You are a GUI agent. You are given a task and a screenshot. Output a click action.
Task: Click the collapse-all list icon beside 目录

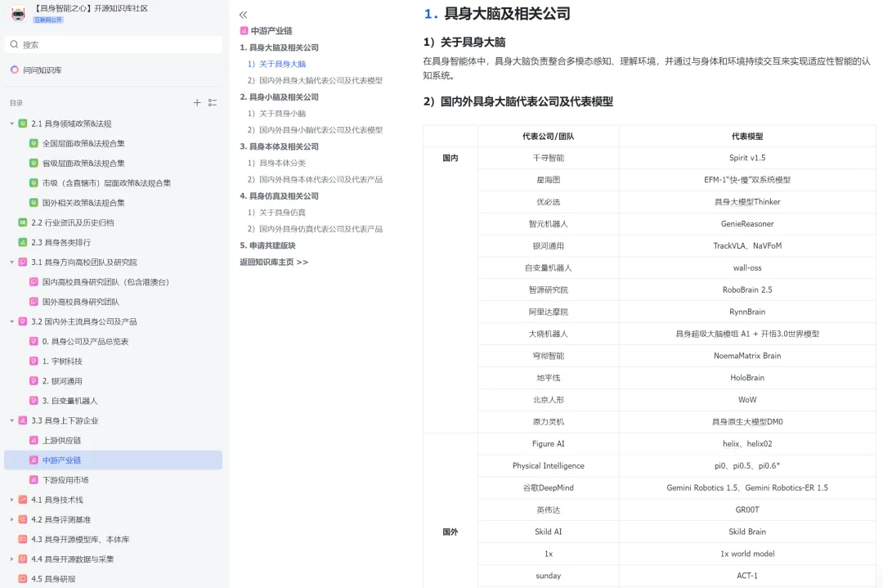click(x=213, y=102)
